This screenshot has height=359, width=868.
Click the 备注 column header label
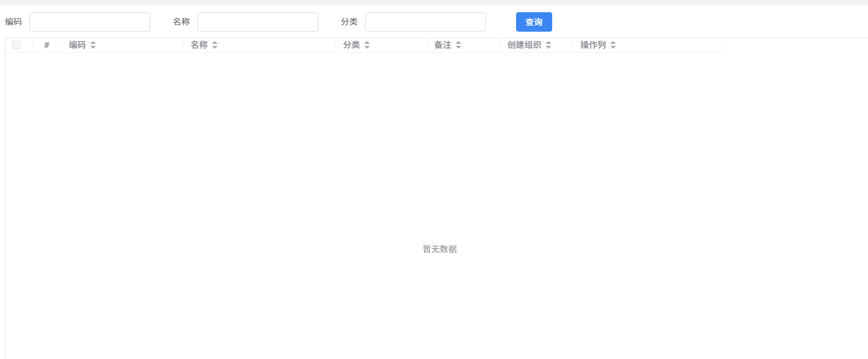443,45
